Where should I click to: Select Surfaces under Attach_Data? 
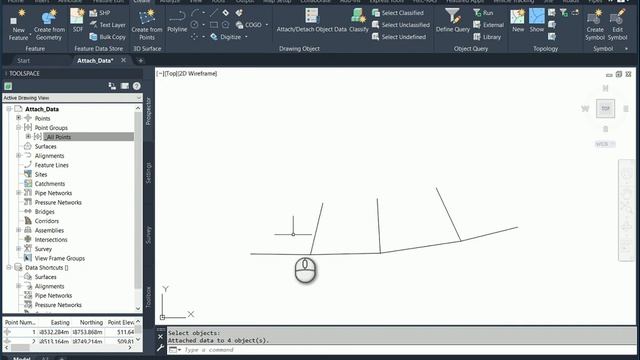click(45, 146)
